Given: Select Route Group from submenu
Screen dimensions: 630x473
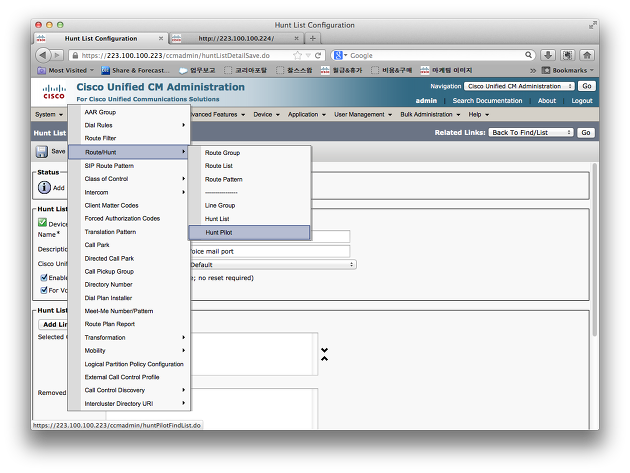Looking at the screenshot, I should point(249,153).
